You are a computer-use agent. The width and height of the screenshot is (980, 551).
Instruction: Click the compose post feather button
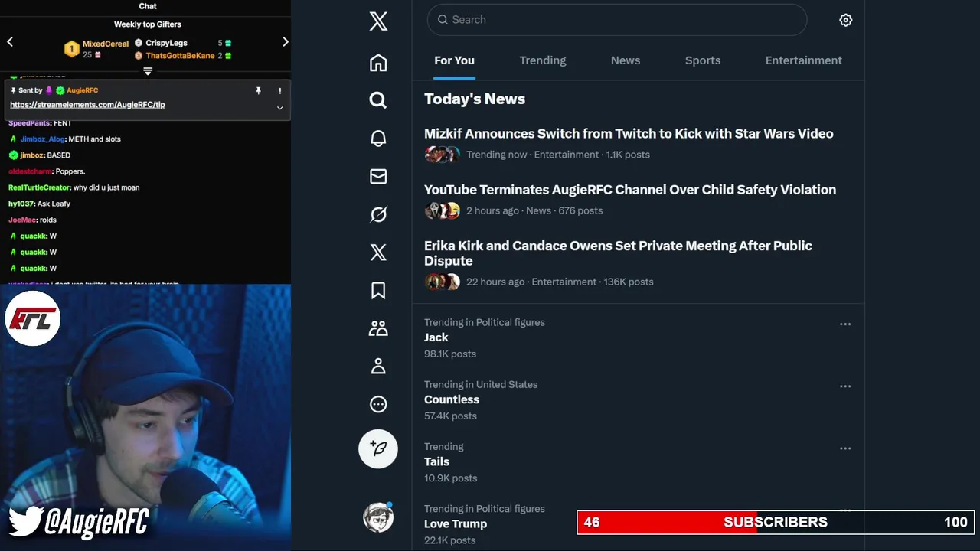(x=378, y=448)
